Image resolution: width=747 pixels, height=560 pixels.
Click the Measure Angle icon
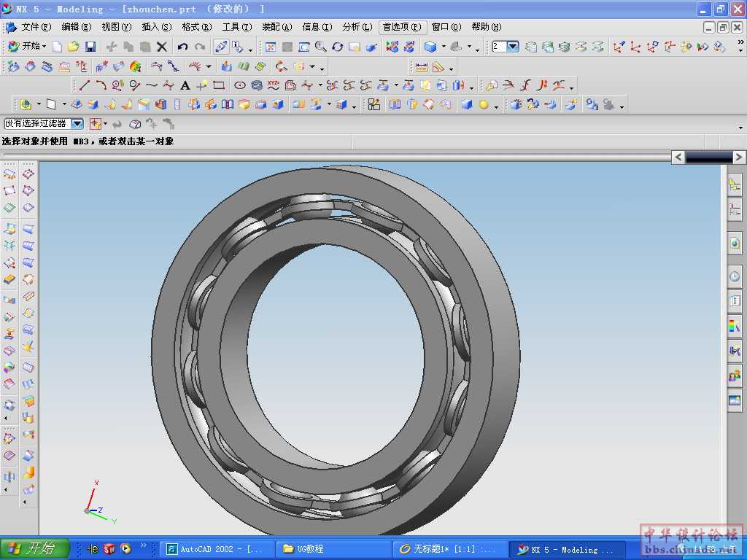click(x=438, y=67)
